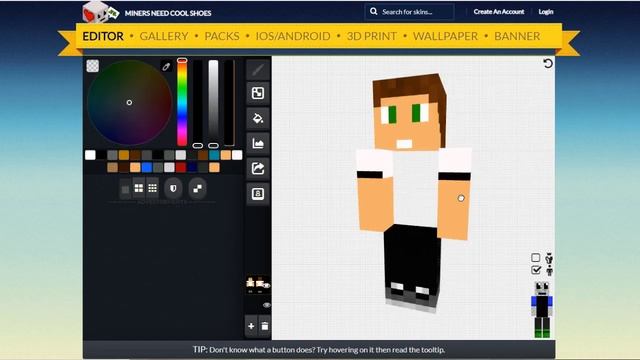Open the WALLPAPER tab
This screenshot has width=640, height=360.
click(445, 36)
